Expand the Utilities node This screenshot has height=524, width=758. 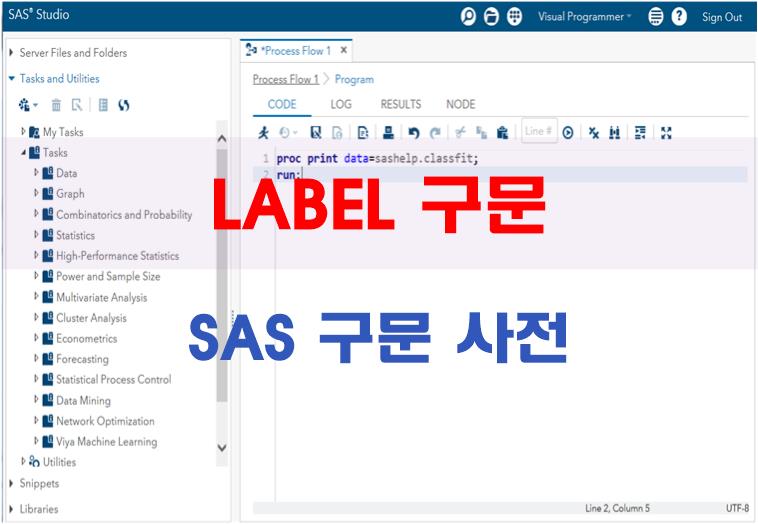click(23, 462)
